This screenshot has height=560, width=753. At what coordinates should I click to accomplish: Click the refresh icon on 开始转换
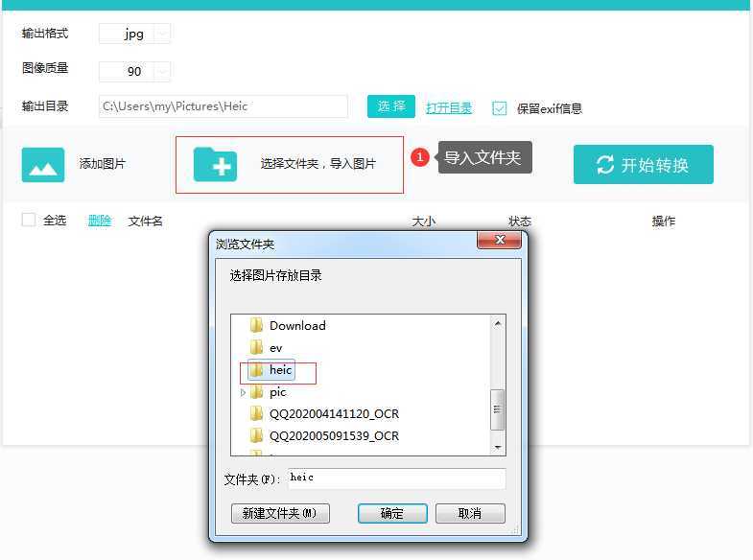tap(605, 165)
